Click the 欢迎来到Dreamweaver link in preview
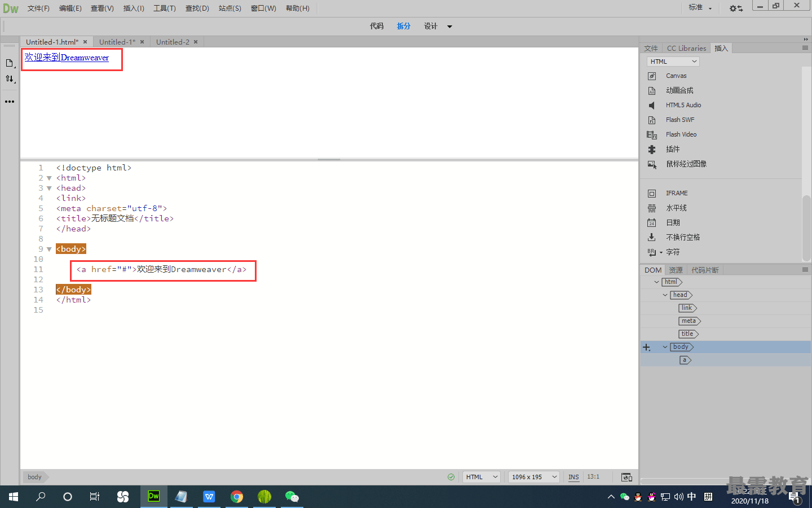The height and width of the screenshot is (508, 812). click(67, 58)
